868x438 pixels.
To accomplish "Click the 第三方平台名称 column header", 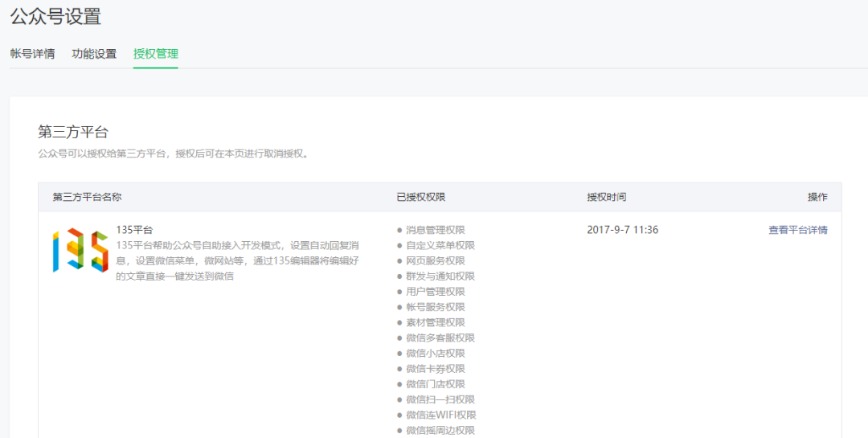I will [x=87, y=197].
